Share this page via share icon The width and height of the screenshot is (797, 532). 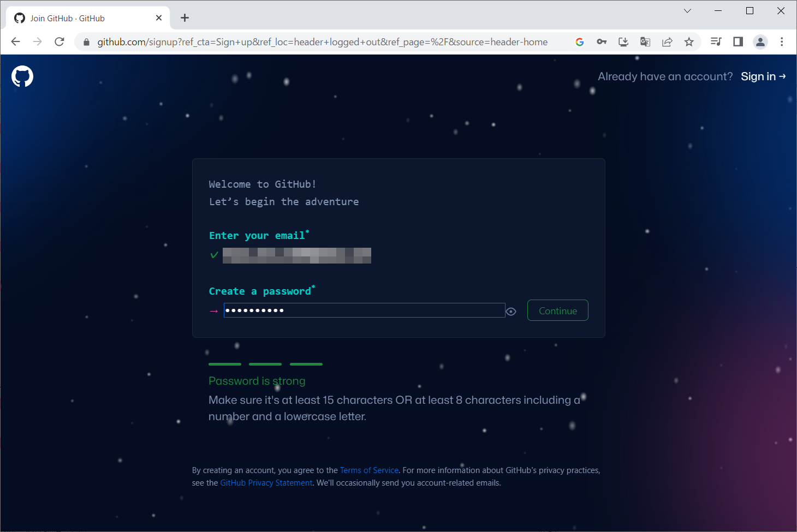(667, 42)
